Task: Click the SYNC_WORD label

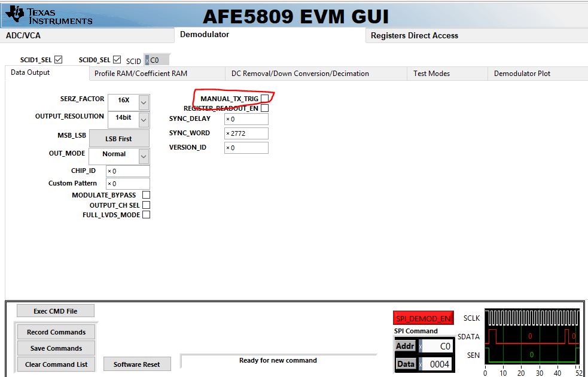Action: pyautogui.click(x=190, y=133)
